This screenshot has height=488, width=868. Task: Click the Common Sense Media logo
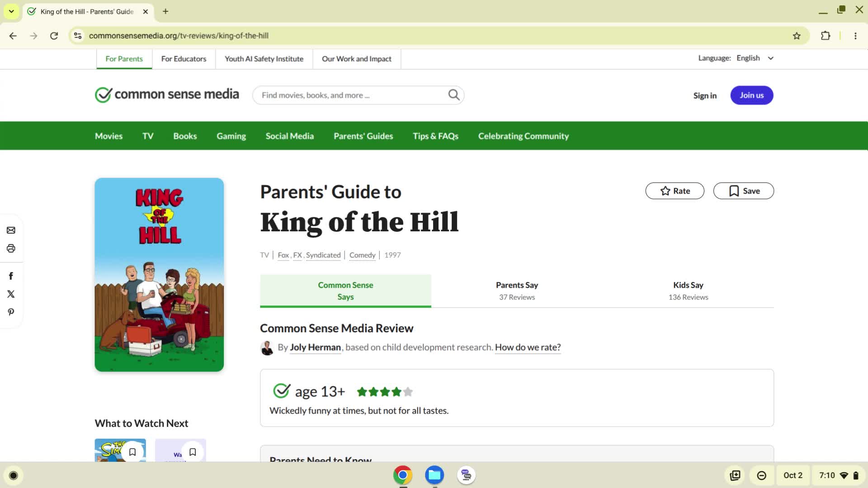coord(167,94)
